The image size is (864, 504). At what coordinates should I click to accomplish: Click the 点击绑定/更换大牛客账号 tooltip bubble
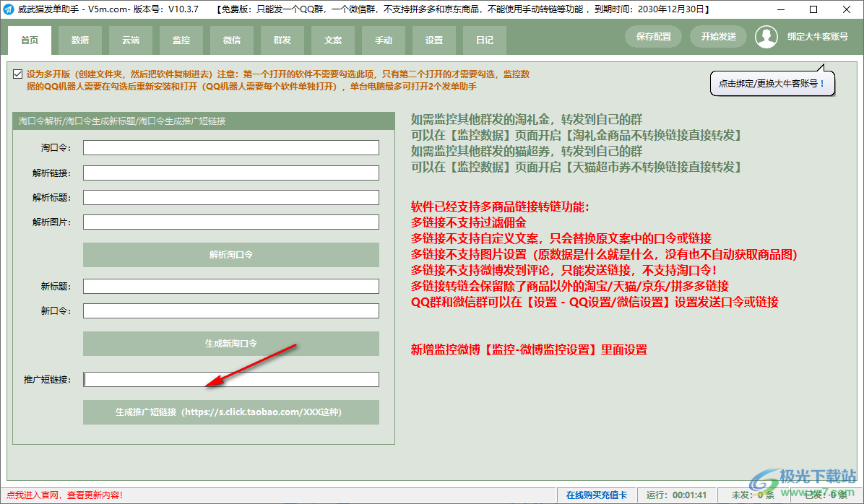(x=772, y=84)
